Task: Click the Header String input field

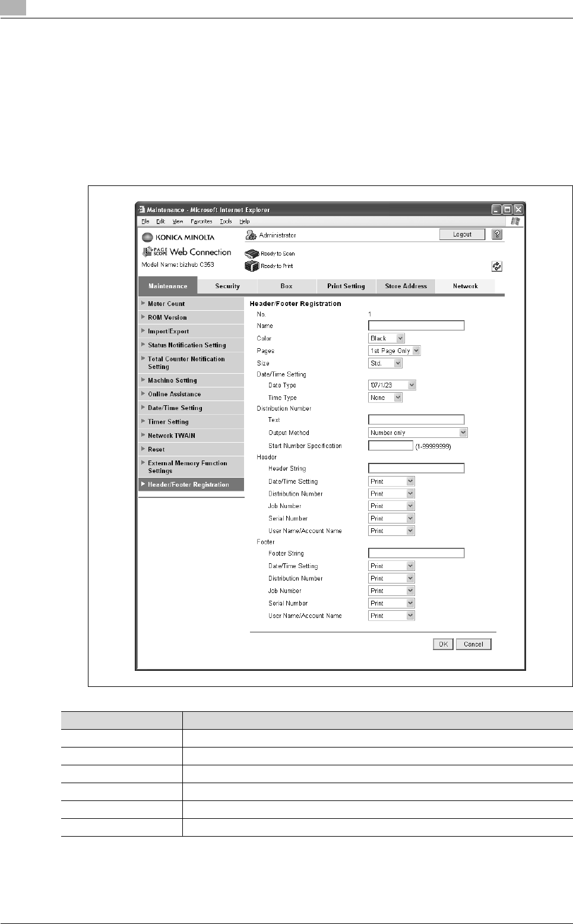Action: point(416,468)
